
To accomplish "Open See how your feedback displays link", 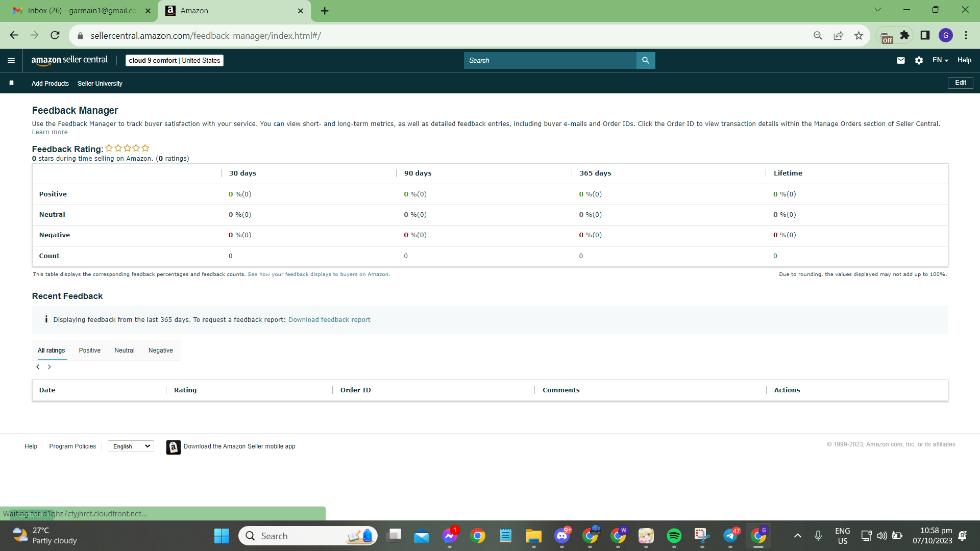I will (x=318, y=274).
